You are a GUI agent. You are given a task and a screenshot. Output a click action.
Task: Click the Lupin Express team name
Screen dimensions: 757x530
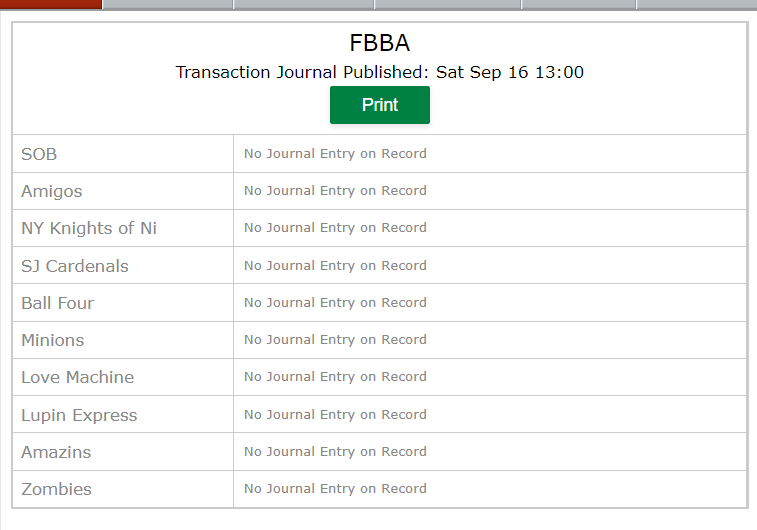point(79,415)
